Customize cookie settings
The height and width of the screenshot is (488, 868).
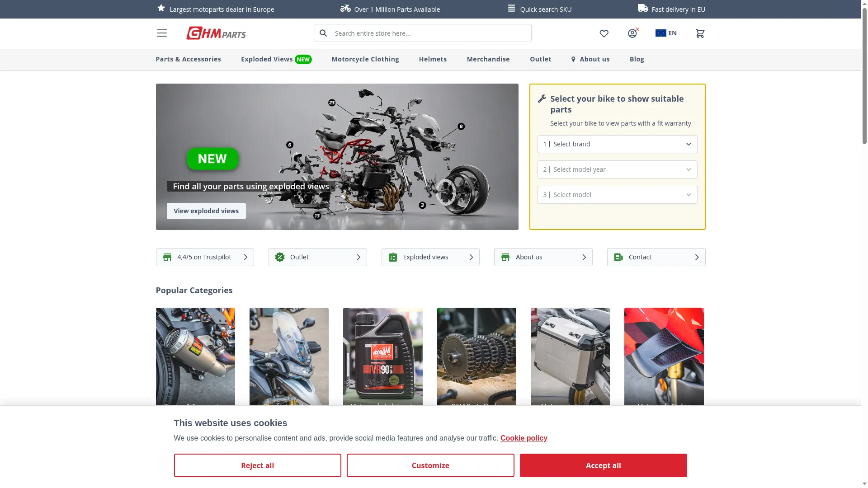click(430, 465)
